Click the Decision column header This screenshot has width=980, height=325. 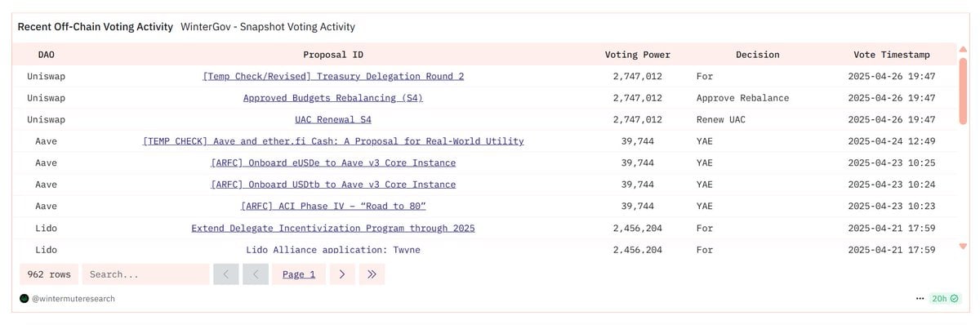pyautogui.click(x=758, y=55)
